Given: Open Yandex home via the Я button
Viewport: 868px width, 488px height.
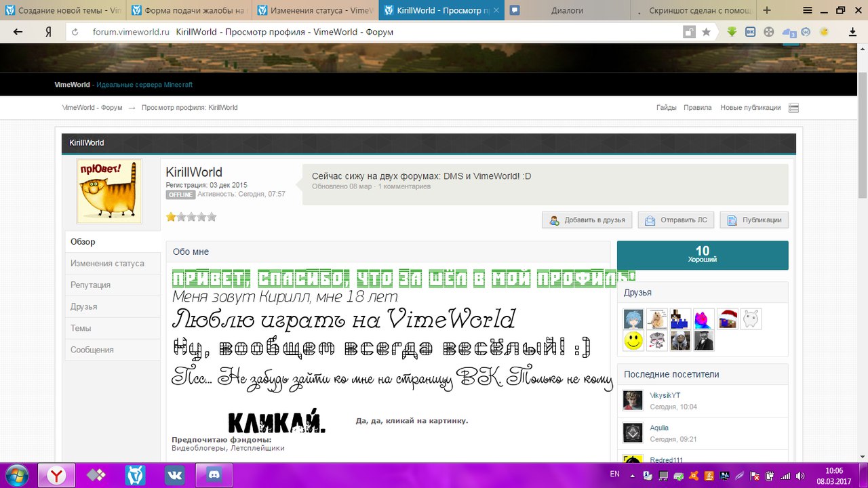Looking at the screenshot, I should point(48,32).
